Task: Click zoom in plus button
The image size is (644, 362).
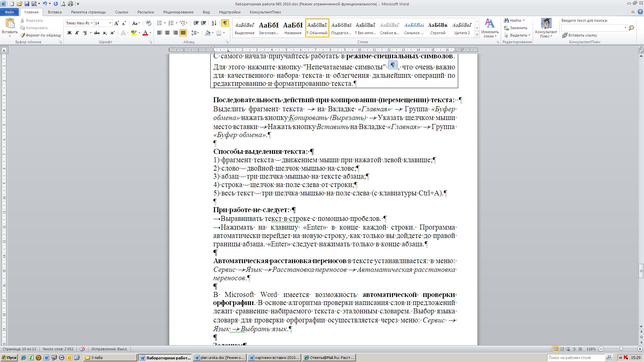Action: point(640,349)
